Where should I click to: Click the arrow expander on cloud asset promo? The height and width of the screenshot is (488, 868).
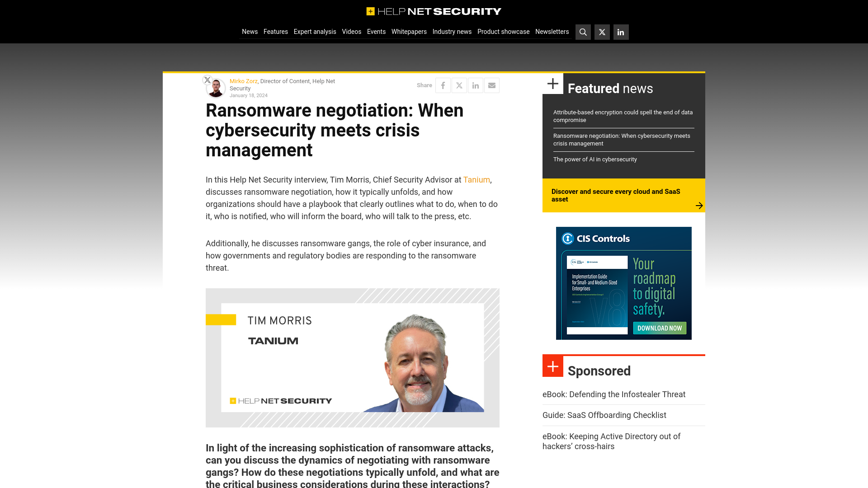pyautogui.click(x=698, y=205)
